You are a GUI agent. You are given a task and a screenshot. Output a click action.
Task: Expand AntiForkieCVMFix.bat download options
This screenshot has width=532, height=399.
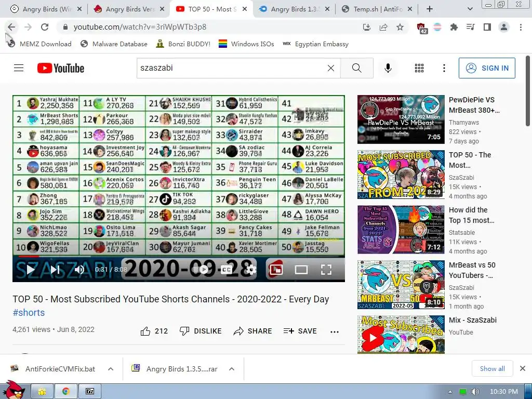click(x=111, y=369)
